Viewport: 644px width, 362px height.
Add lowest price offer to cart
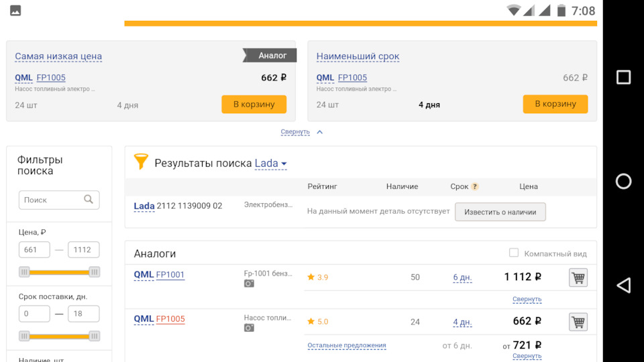coord(254,104)
